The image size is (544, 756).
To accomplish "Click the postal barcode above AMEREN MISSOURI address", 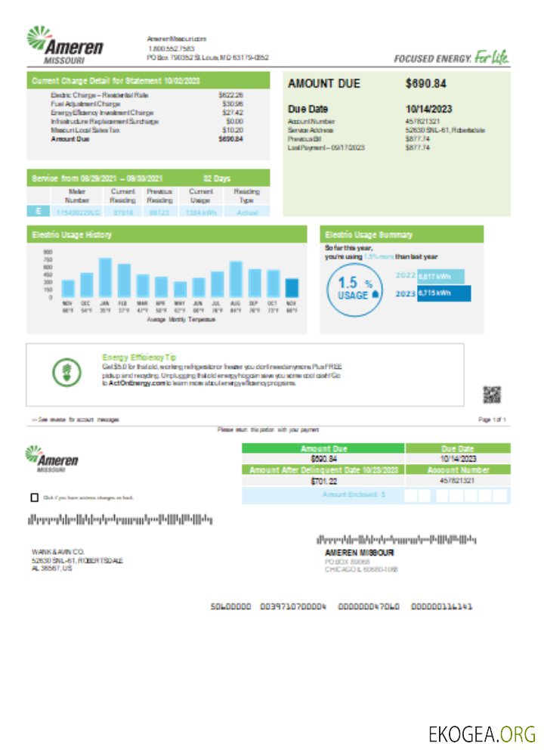I will pos(396,539).
